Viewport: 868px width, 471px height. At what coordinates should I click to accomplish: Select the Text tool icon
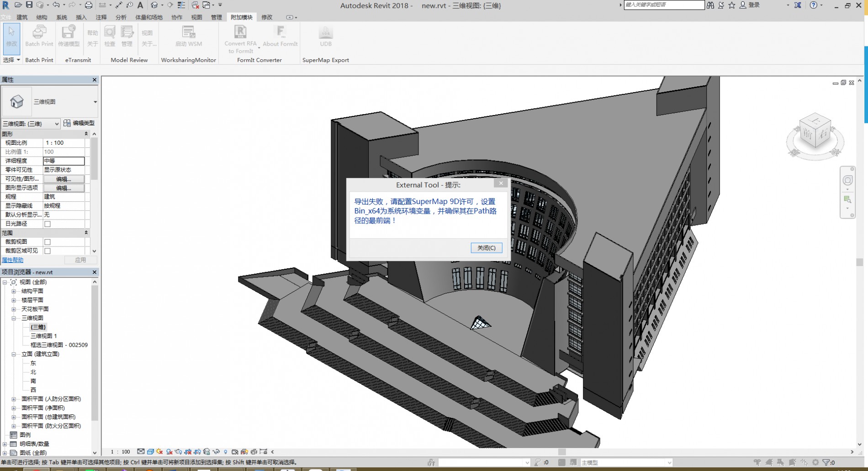[140, 5]
